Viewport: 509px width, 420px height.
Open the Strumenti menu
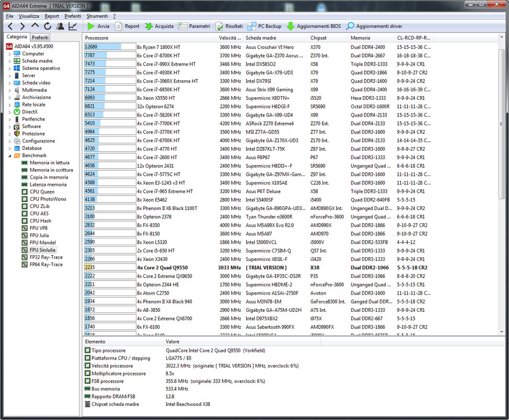[x=97, y=16]
